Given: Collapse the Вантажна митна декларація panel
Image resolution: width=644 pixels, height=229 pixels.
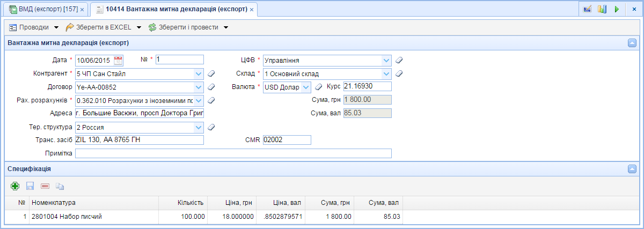Looking at the screenshot, I should click(632, 42).
